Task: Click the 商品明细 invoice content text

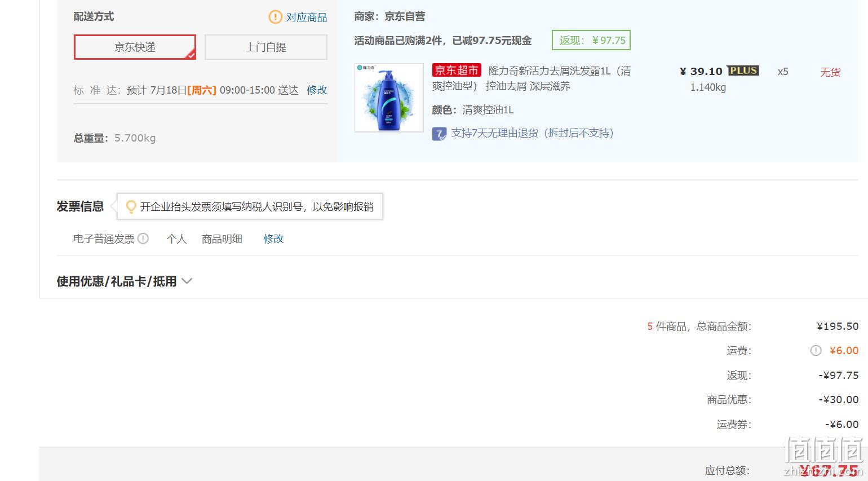Action: pyautogui.click(x=222, y=239)
